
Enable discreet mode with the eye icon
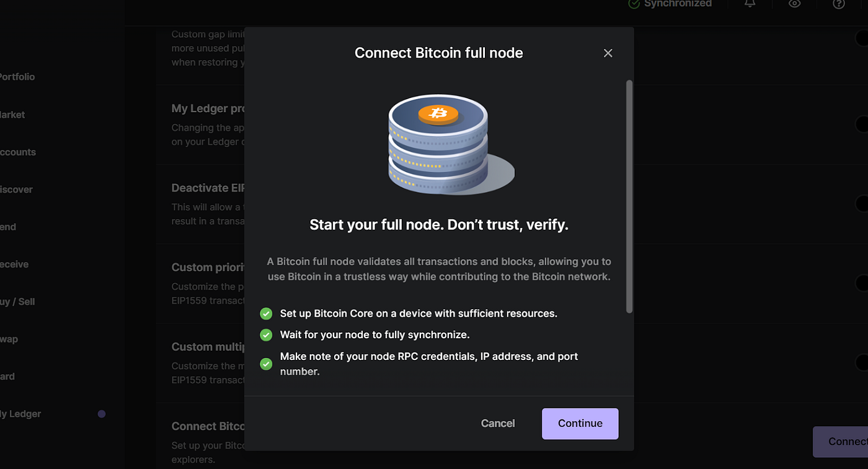[794, 4]
